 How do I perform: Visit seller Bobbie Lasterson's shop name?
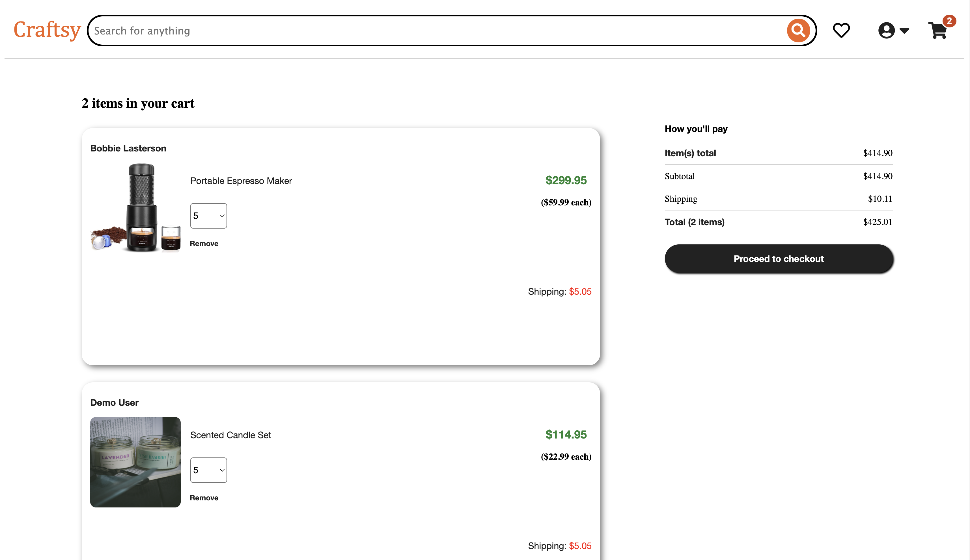(128, 148)
